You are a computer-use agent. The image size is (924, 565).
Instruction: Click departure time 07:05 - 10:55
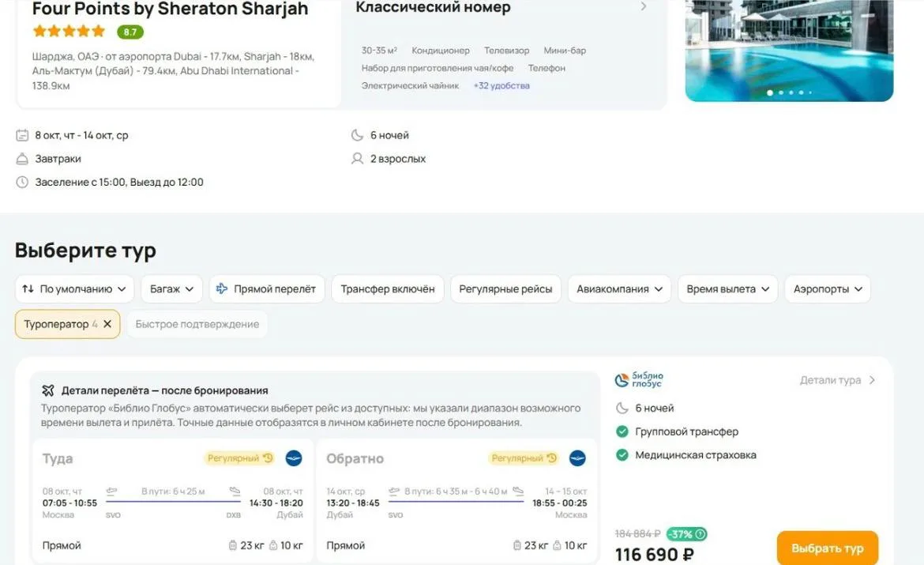point(69,503)
